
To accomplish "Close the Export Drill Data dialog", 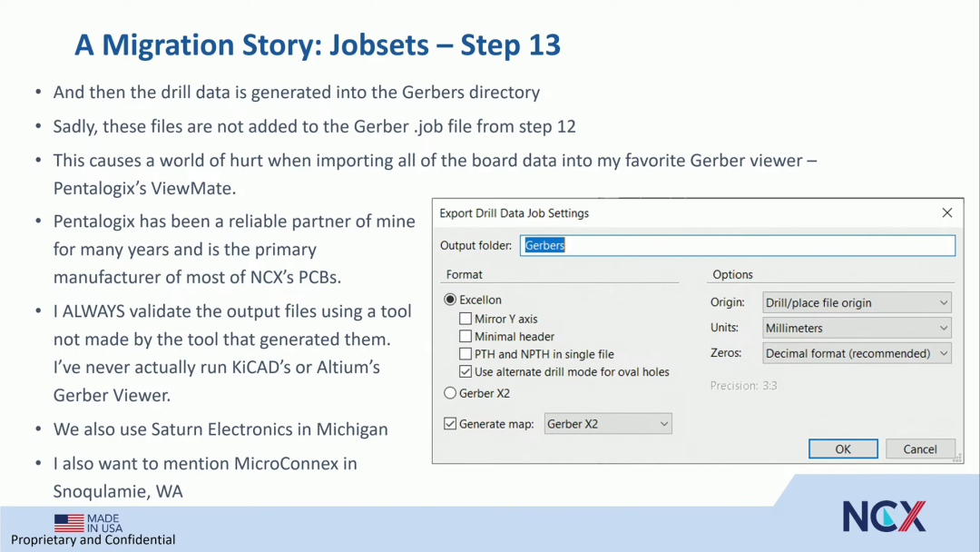I will click(x=946, y=212).
